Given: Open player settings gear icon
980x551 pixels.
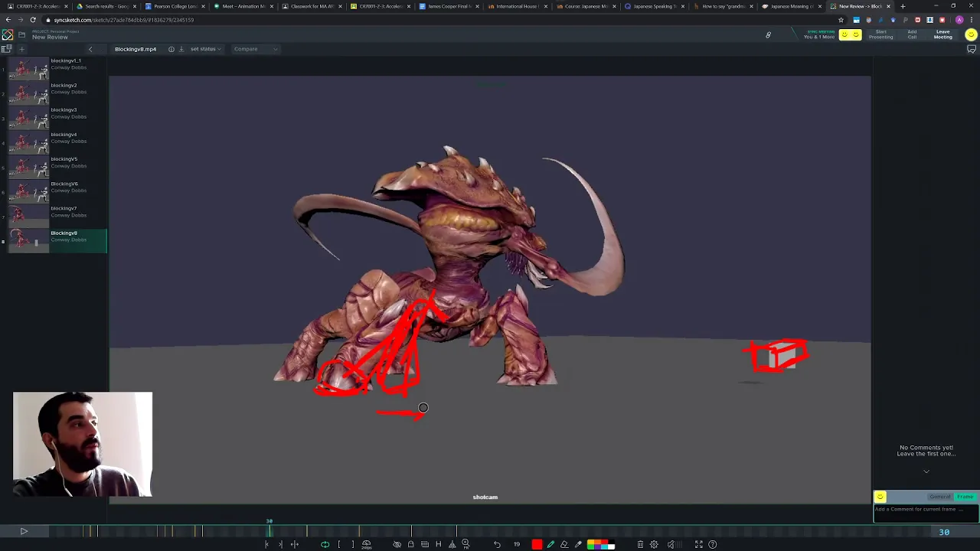Looking at the screenshot, I should pyautogui.click(x=654, y=544).
